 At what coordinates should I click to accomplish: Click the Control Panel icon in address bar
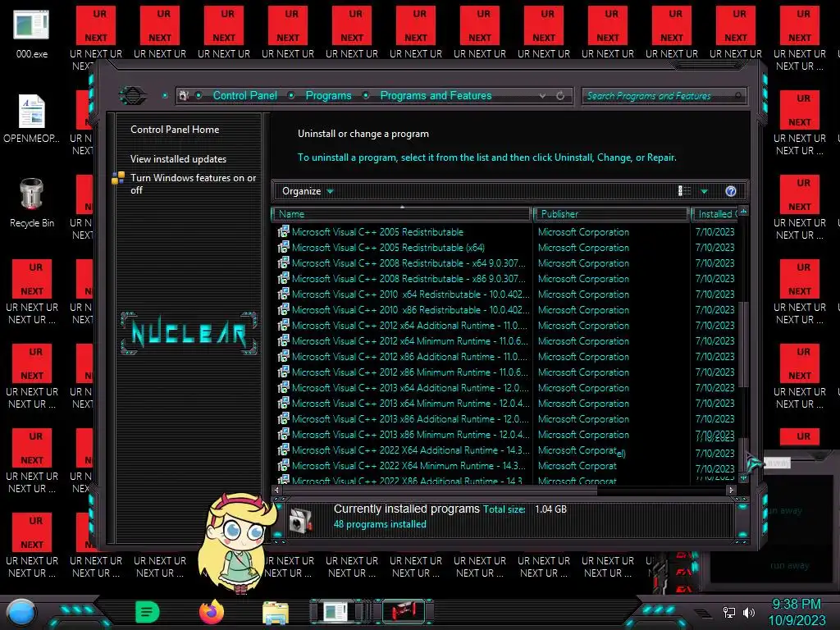pos(184,96)
